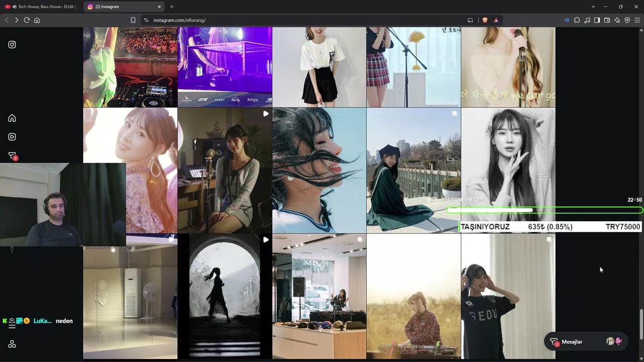Switch to the Tech House, Bass House tab

pyautogui.click(x=42, y=7)
